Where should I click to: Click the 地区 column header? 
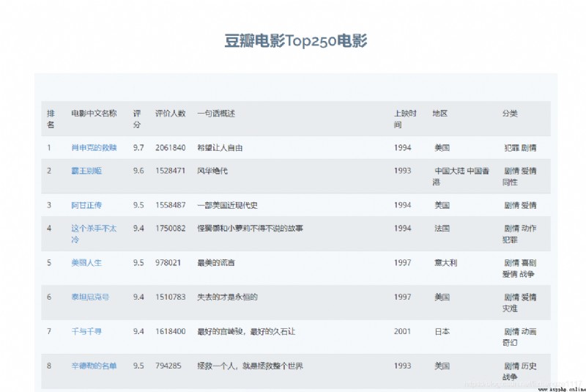440,114
